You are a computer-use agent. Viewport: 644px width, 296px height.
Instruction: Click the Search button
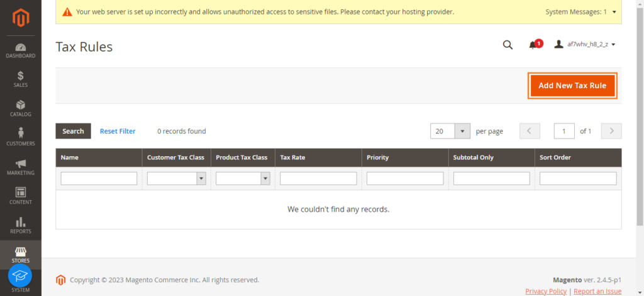(73, 131)
